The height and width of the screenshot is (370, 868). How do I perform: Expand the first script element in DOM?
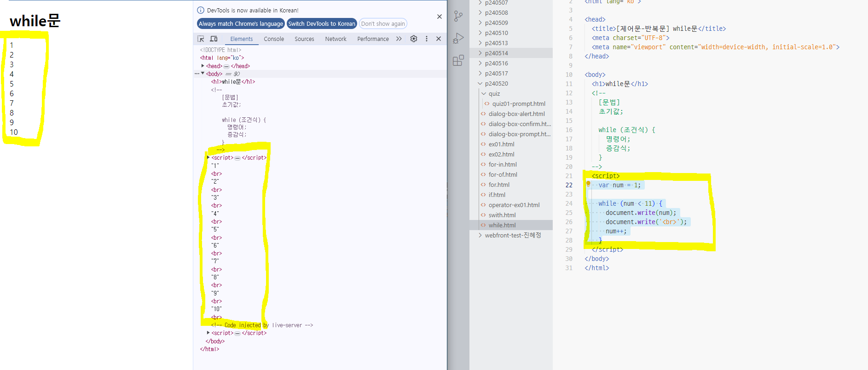click(208, 157)
